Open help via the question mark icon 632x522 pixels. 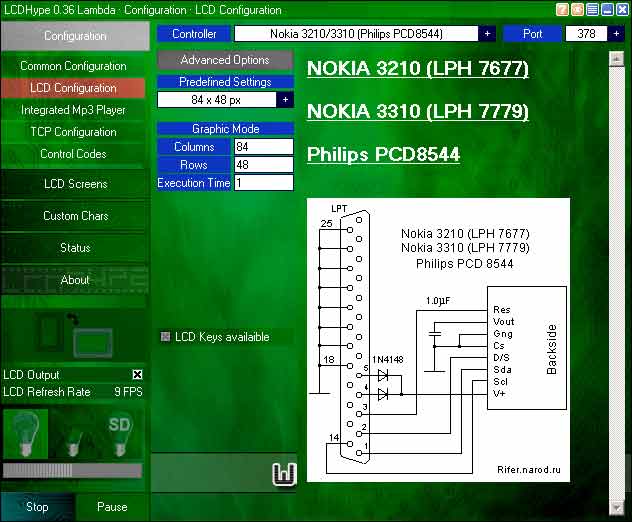[562, 9]
